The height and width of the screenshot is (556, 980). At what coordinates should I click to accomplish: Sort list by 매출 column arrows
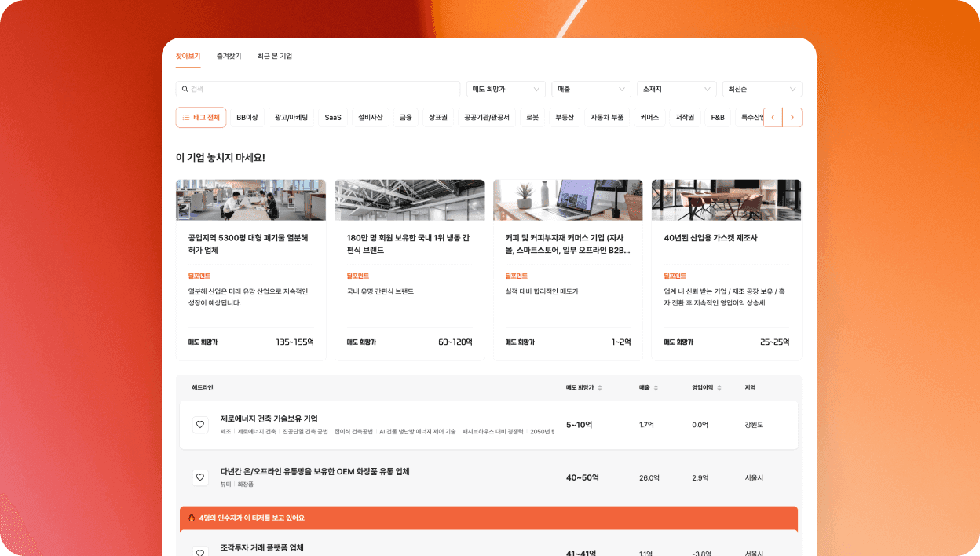(656, 388)
